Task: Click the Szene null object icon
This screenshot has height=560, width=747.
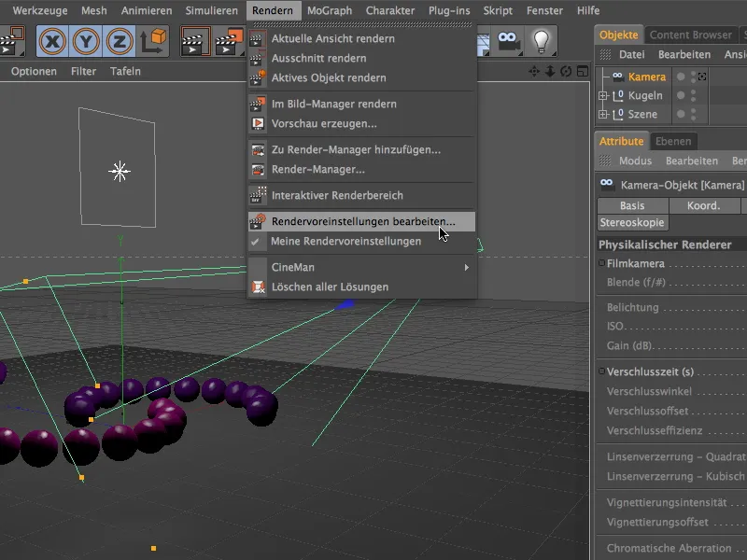Action: [x=618, y=114]
